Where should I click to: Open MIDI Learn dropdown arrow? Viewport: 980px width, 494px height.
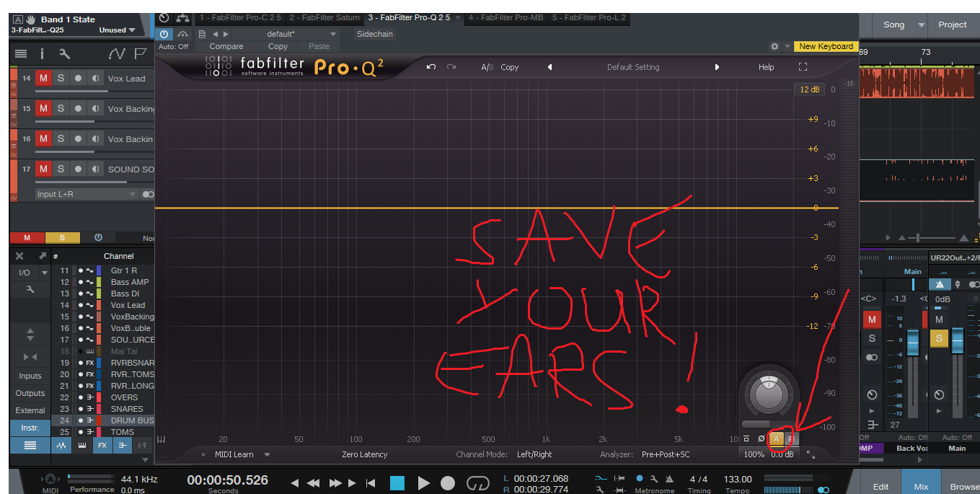coord(268,454)
